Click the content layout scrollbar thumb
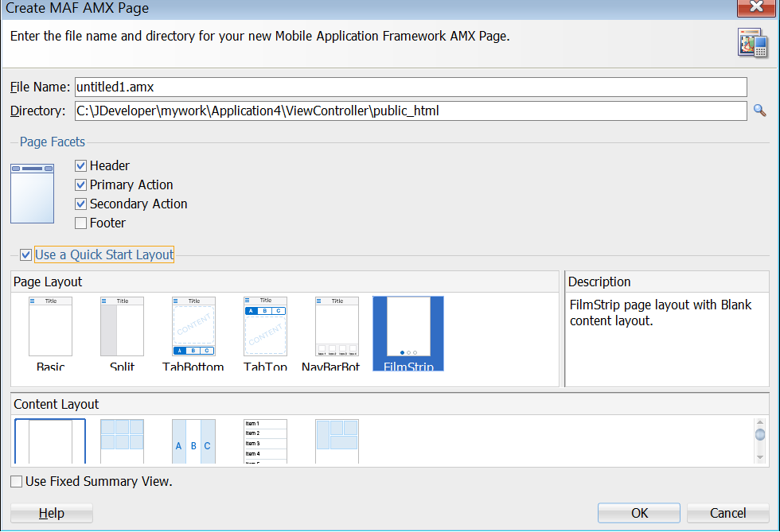The image size is (780, 532). tap(759, 435)
